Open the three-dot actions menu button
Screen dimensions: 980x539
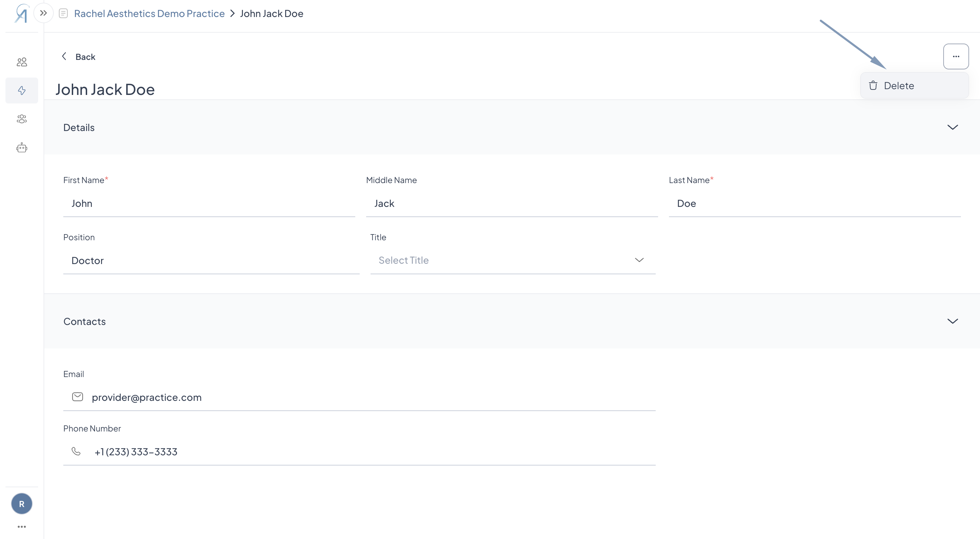(x=955, y=57)
